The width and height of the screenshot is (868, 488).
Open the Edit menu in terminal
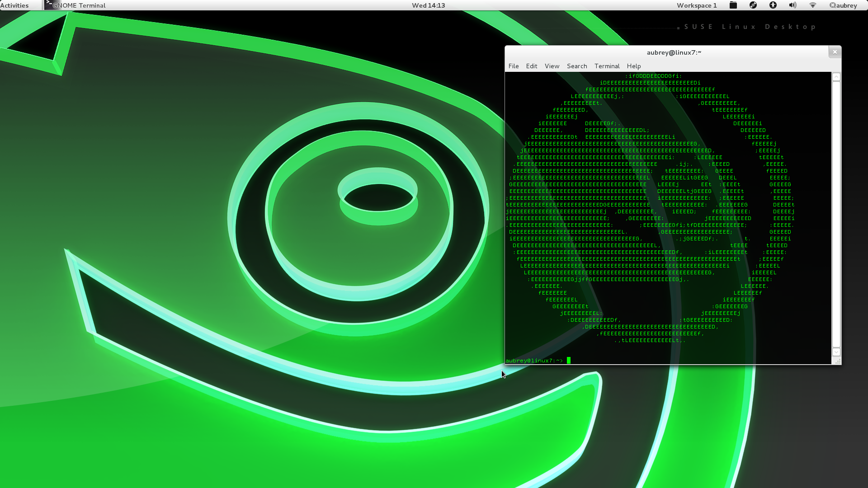[532, 66]
